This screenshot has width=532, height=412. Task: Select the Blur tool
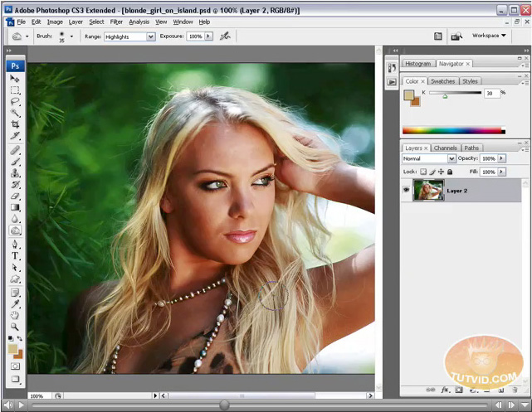click(x=15, y=219)
